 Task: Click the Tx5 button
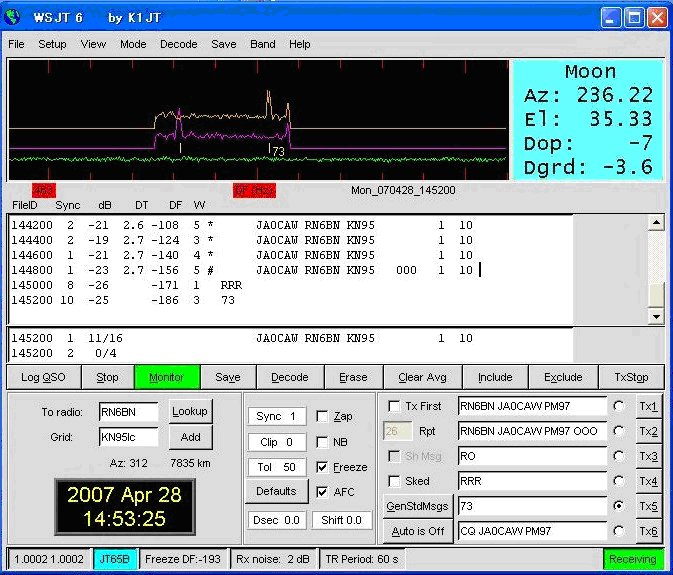tap(649, 506)
